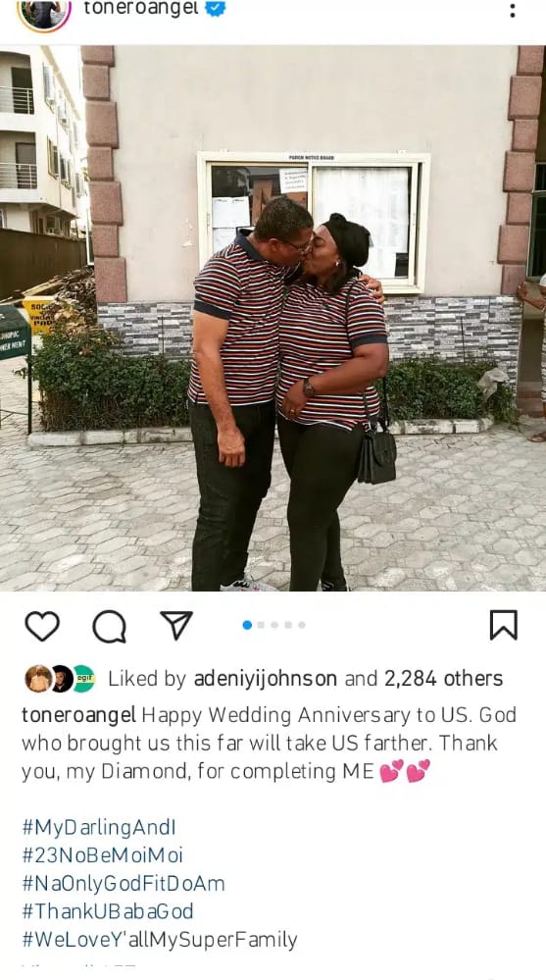Jump to last carousel dot
546x980 pixels.
pos(302,625)
